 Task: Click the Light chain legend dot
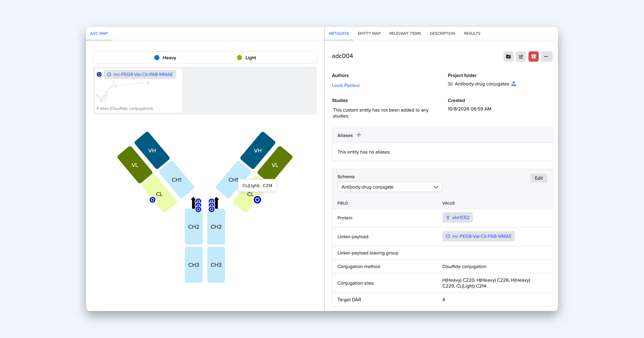pos(240,58)
